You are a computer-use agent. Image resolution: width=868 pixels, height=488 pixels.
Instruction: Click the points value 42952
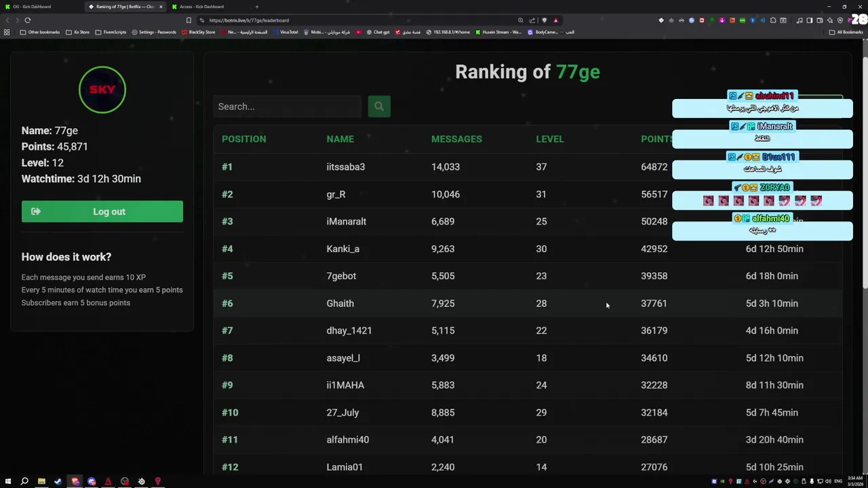click(654, 249)
